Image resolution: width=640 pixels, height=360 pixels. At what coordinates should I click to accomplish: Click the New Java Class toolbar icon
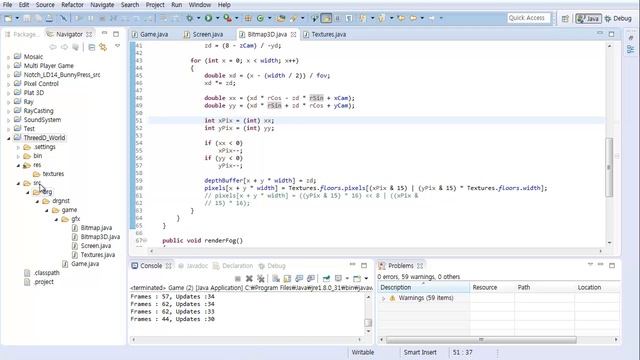260,18
